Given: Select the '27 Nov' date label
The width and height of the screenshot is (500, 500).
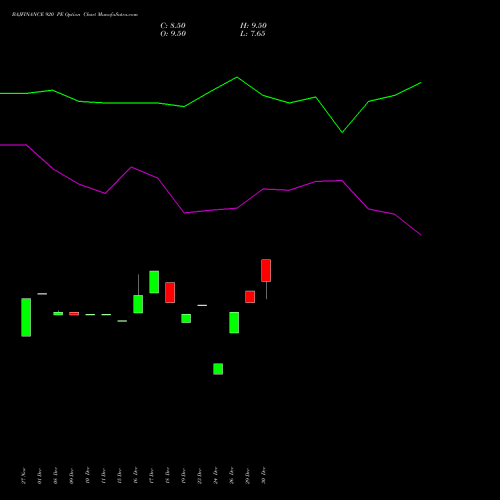Looking at the screenshot, I should 23,476.
